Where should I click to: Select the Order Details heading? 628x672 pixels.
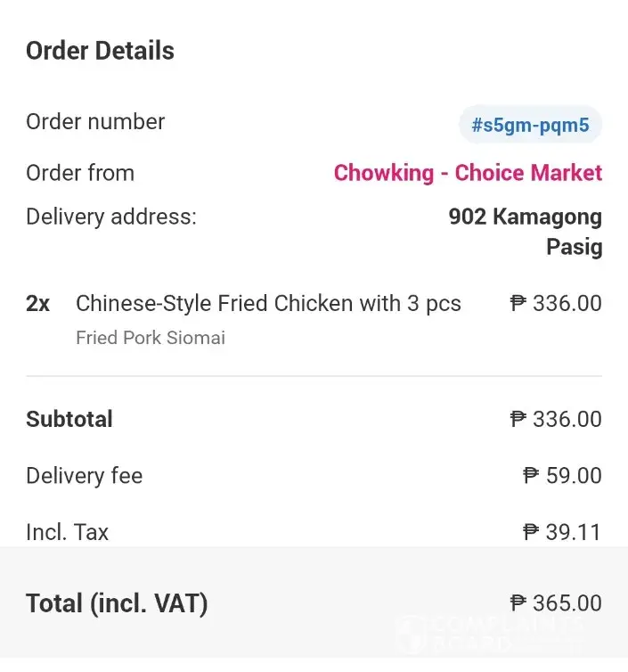point(100,51)
